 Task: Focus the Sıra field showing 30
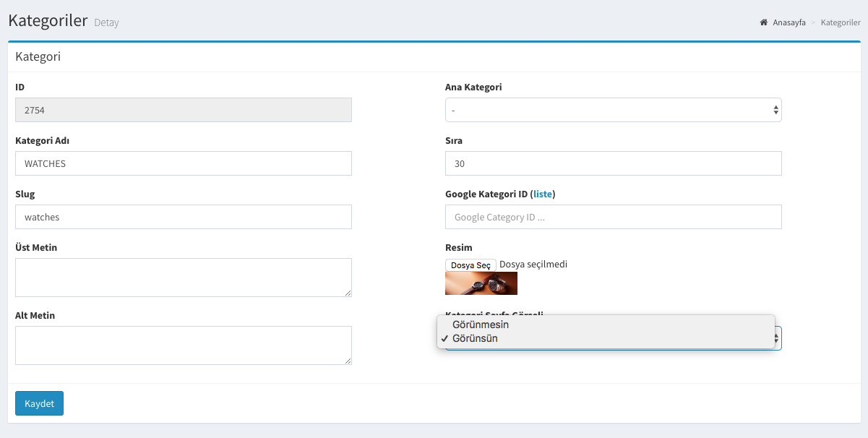coord(613,163)
